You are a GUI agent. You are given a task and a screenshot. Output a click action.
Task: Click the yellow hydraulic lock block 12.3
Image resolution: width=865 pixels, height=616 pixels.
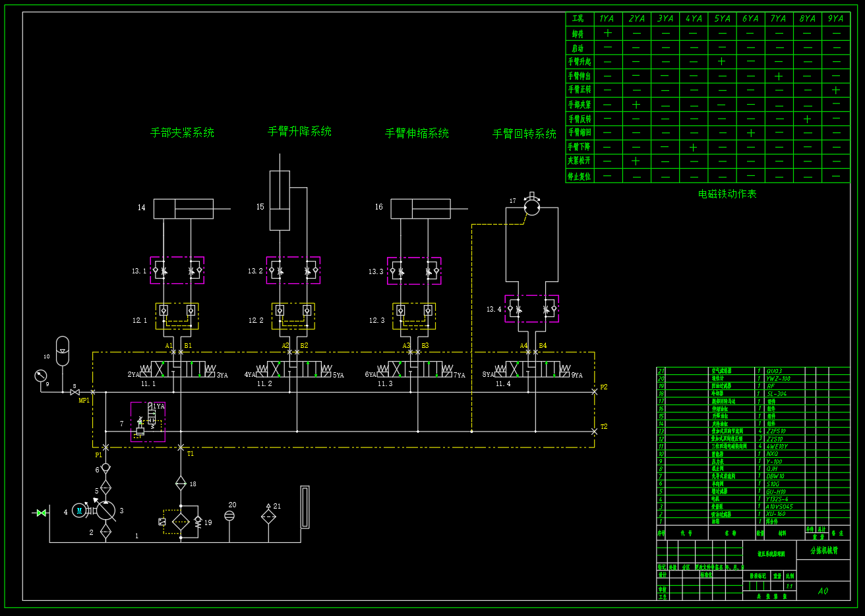pyautogui.click(x=414, y=316)
